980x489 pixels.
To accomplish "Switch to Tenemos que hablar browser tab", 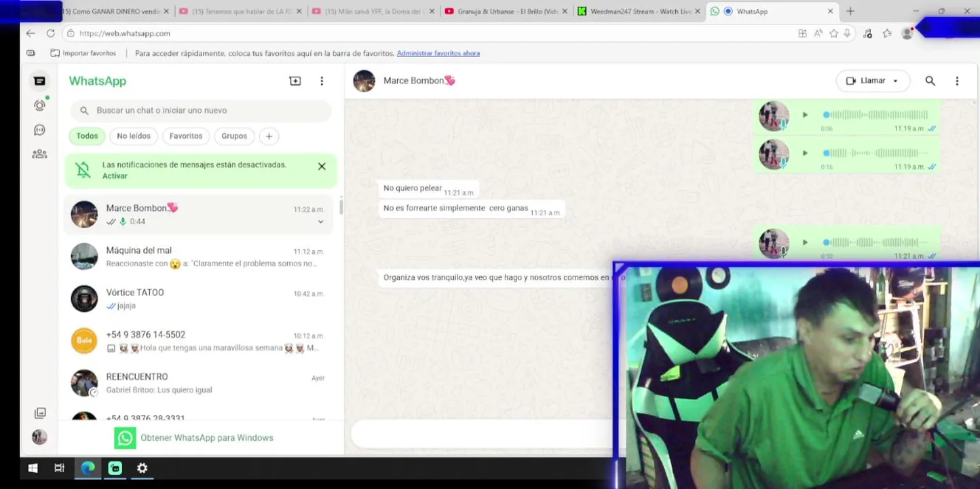I will point(242,11).
